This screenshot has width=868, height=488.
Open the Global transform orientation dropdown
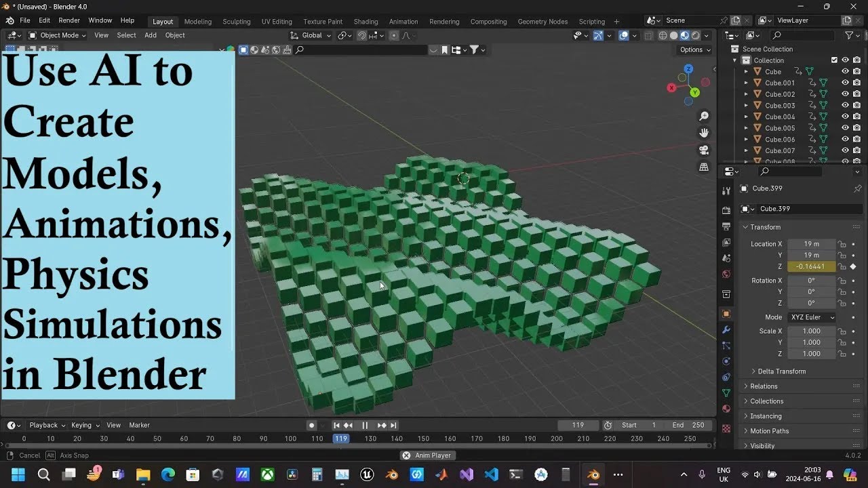click(x=311, y=35)
